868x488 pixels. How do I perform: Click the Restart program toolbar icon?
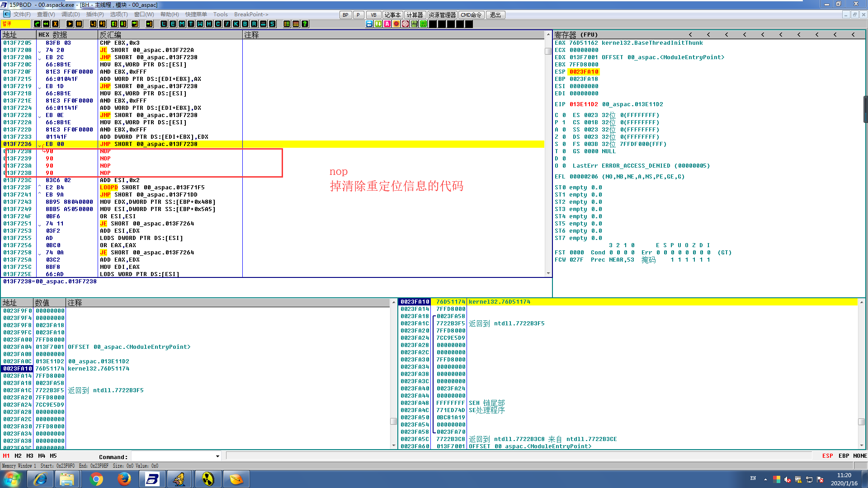(46, 24)
